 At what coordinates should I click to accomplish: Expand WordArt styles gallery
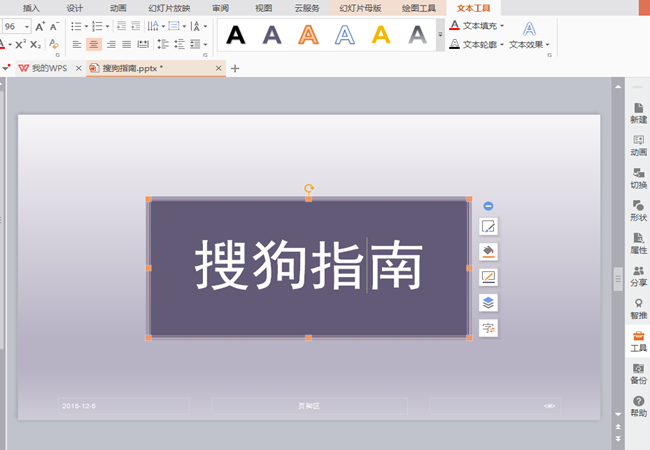(440, 35)
